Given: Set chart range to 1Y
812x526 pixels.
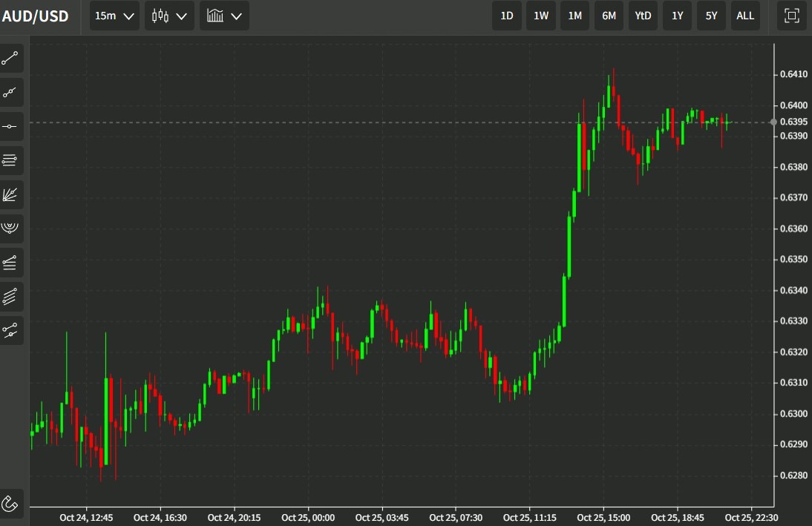Looking at the screenshot, I should 678,16.
